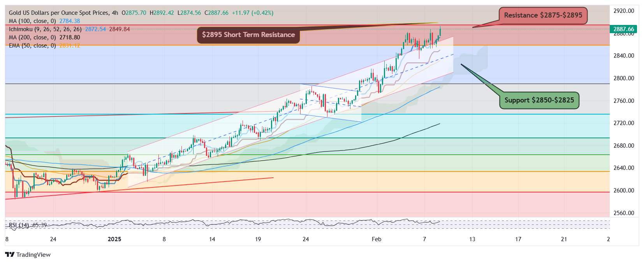The image size is (644, 263).
Task: Click the 2560.00 price axis label
Action: point(623,213)
